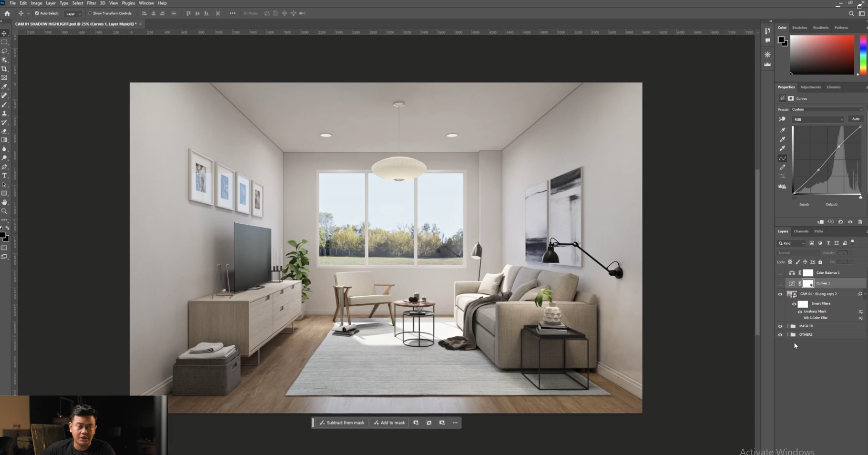Expand the OTHERS layer group
The image size is (868, 455).
coord(787,334)
